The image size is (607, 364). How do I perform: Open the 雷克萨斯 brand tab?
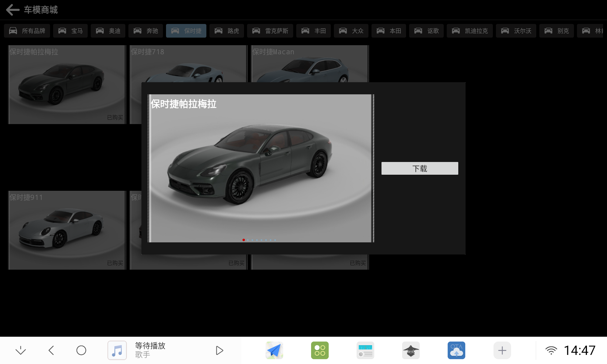(x=270, y=31)
